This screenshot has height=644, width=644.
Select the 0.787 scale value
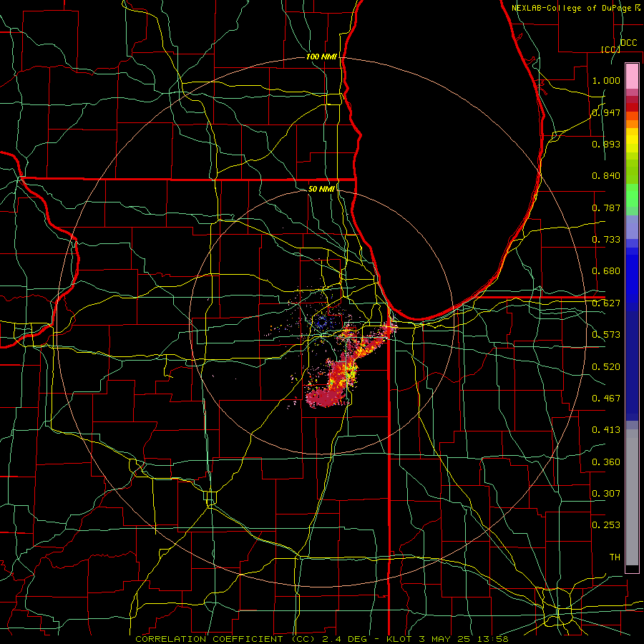point(606,208)
